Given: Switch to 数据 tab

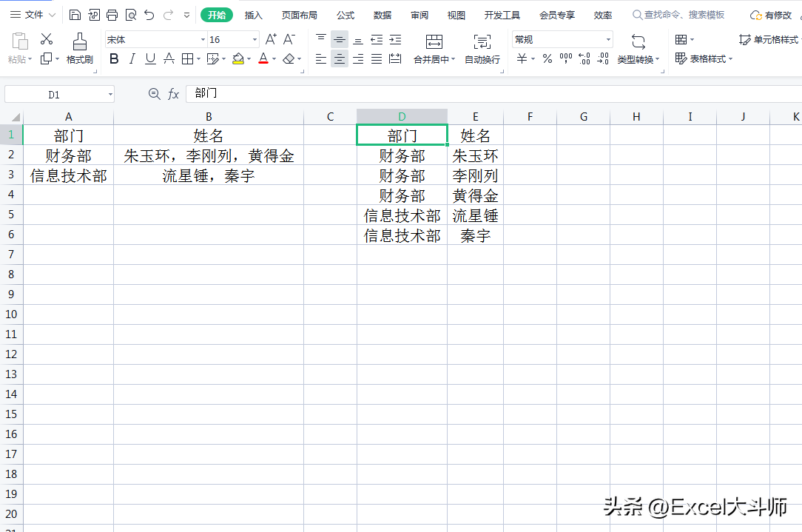Looking at the screenshot, I should tap(382, 16).
